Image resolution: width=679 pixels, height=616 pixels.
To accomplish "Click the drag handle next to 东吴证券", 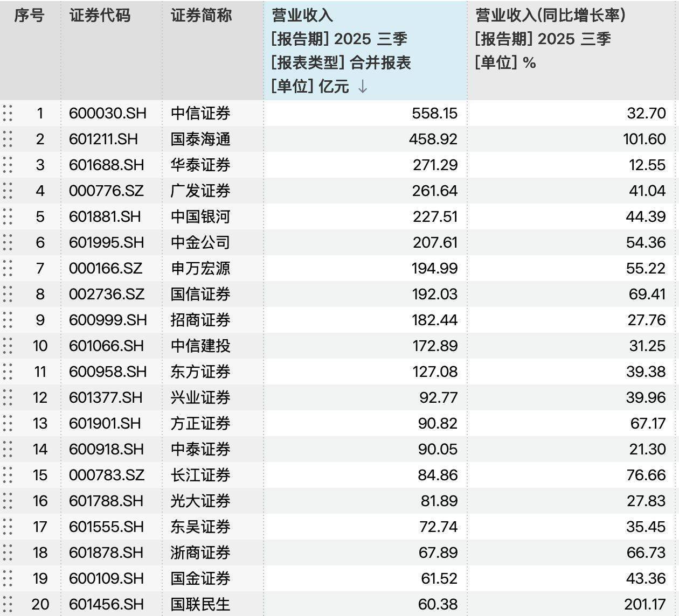I will [8, 527].
